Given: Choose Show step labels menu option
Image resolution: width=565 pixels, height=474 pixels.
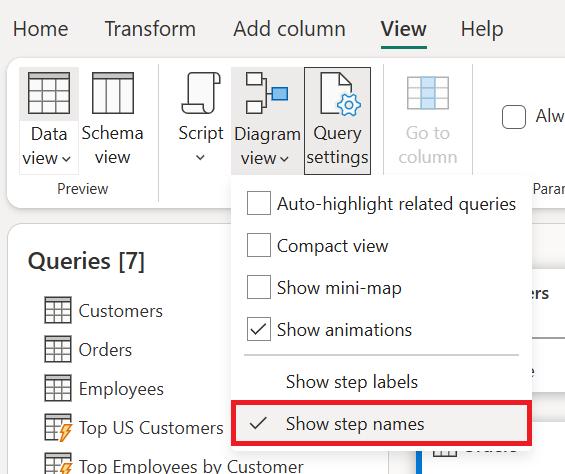Looking at the screenshot, I should pyautogui.click(x=381, y=382).
